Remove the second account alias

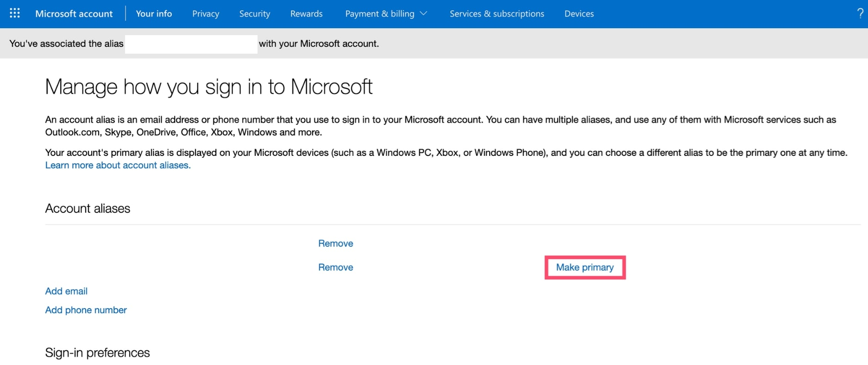point(335,267)
